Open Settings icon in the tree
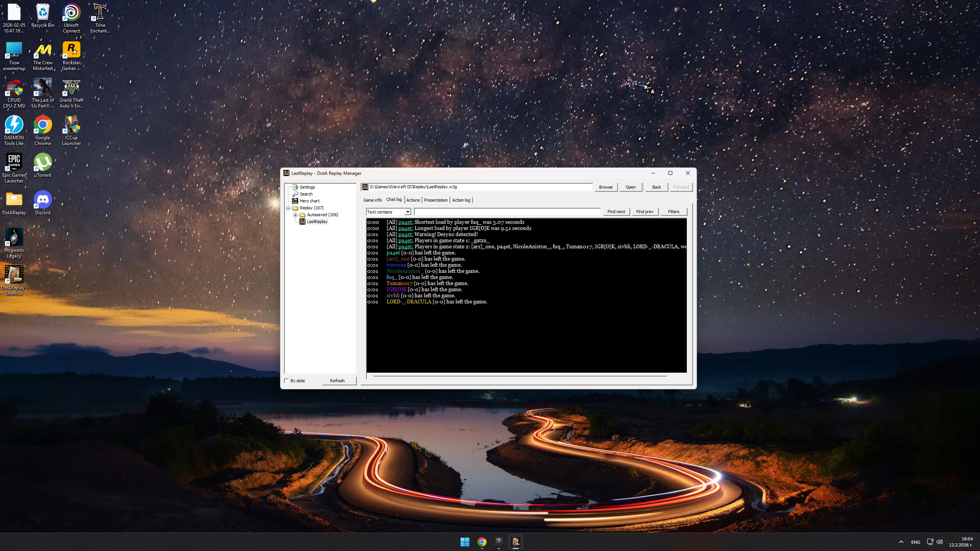Viewport: 980px width, 551px height. pyautogui.click(x=295, y=187)
